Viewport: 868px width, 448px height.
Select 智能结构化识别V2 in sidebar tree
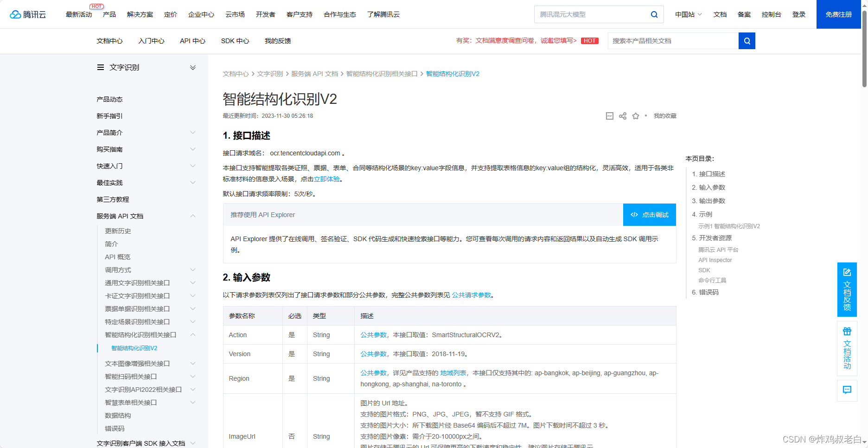point(134,348)
